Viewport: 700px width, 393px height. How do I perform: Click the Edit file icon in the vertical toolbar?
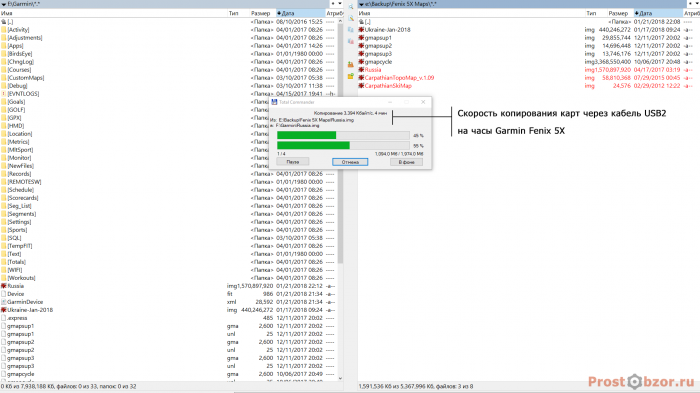click(351, 18)
